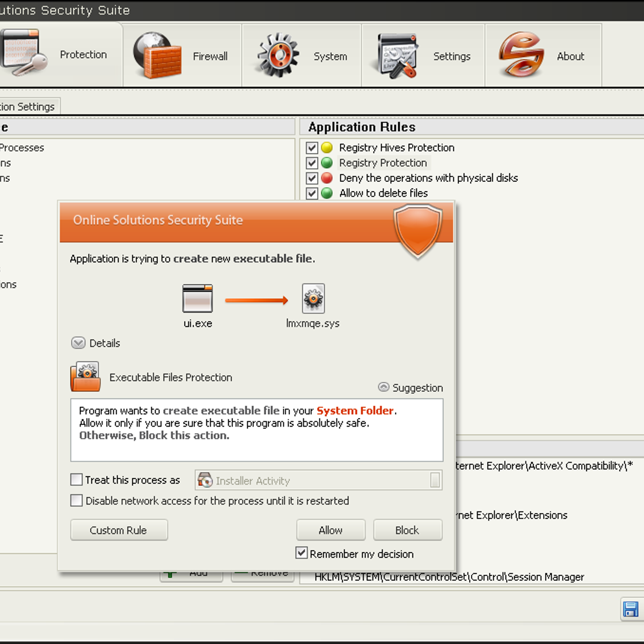Screen dimensions: 644x644
Task: Click the System Folder highlighted text
Action: click(355, 411)
